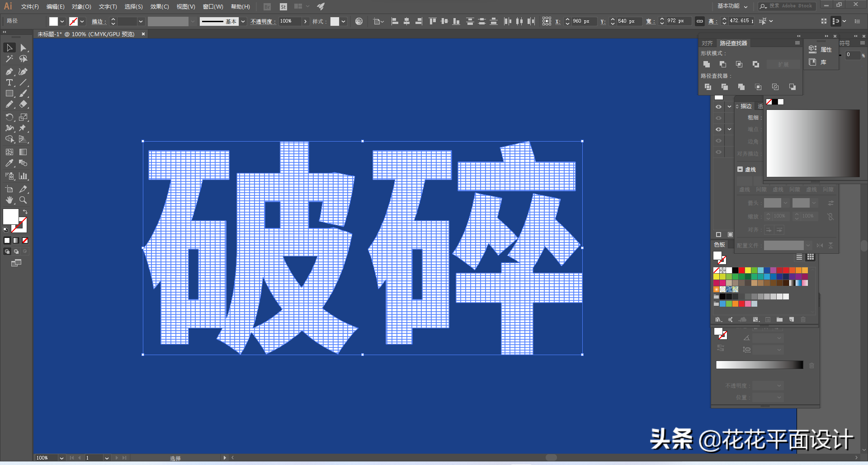This screenshot has height=465, width=868.
Task: Open the Recolor Artwork wheel icon
Action: click(x=359, y=21)
